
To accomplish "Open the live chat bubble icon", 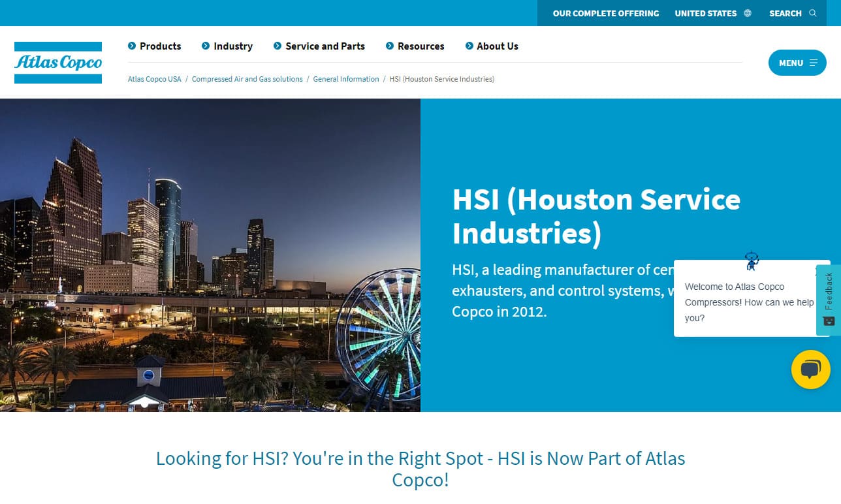I will tap(810, 369).
